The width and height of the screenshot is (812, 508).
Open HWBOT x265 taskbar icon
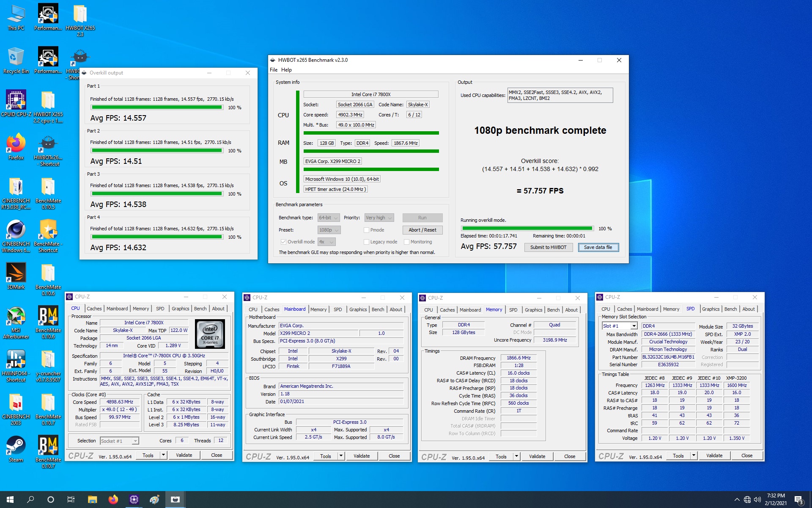pos(175,500)
